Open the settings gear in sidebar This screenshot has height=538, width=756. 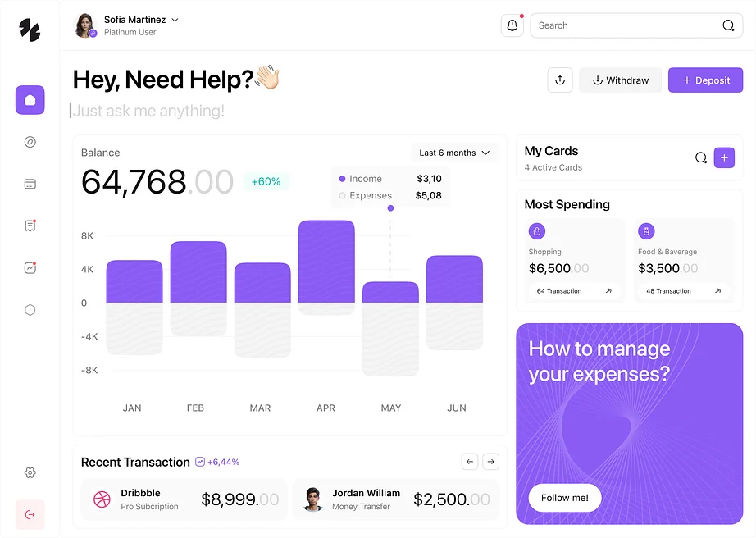click(x=30, y=472)
